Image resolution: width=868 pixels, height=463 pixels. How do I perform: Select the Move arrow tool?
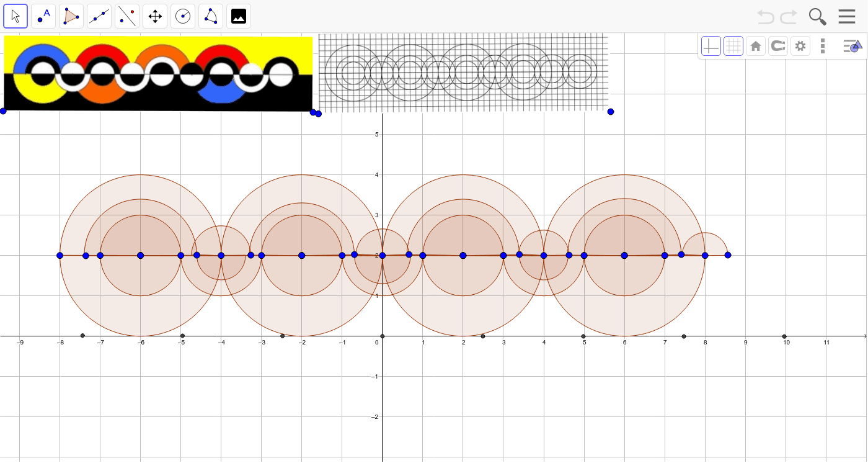(x=15, y=16)
